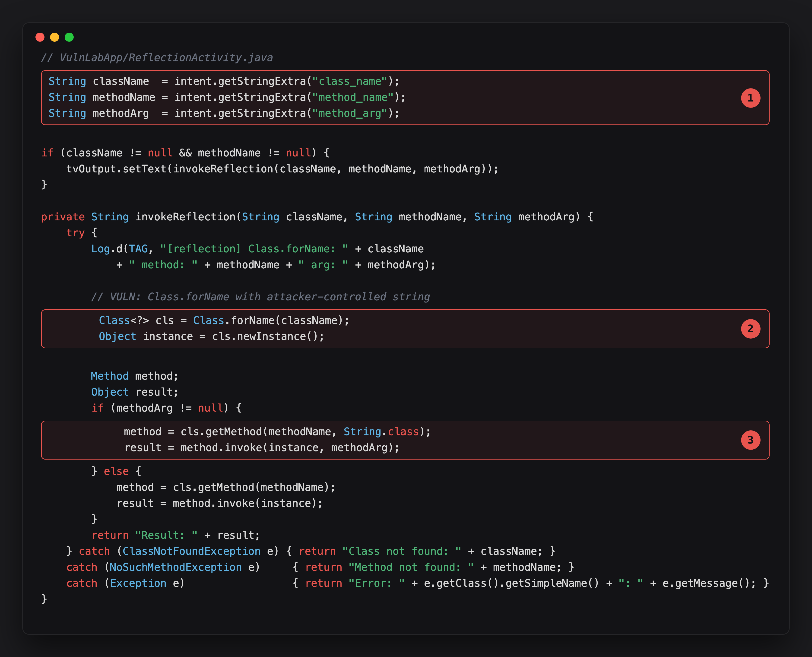This screenshot has height=657, width=812.
Task: Click the "method_arg" string literal
Action: click(350, 113)
